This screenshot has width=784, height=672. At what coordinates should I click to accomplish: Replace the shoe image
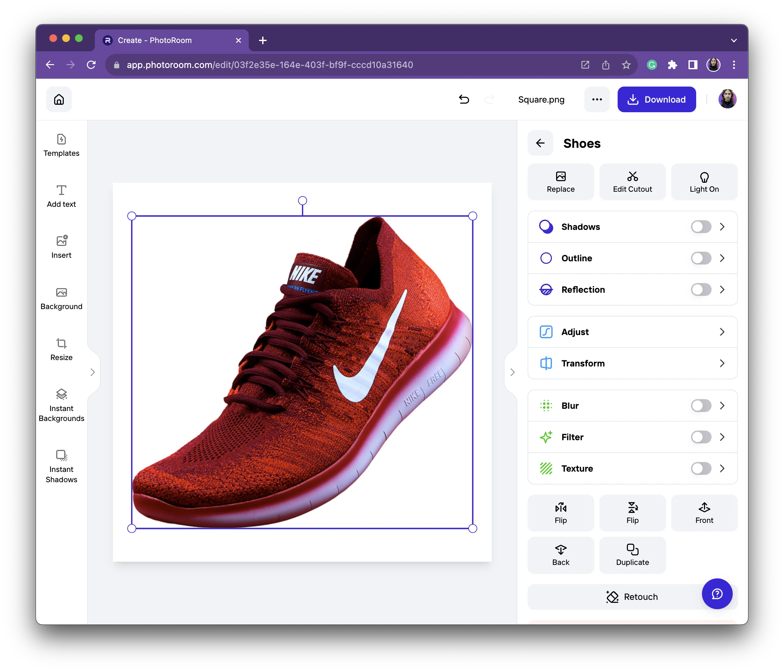(560, 182)
